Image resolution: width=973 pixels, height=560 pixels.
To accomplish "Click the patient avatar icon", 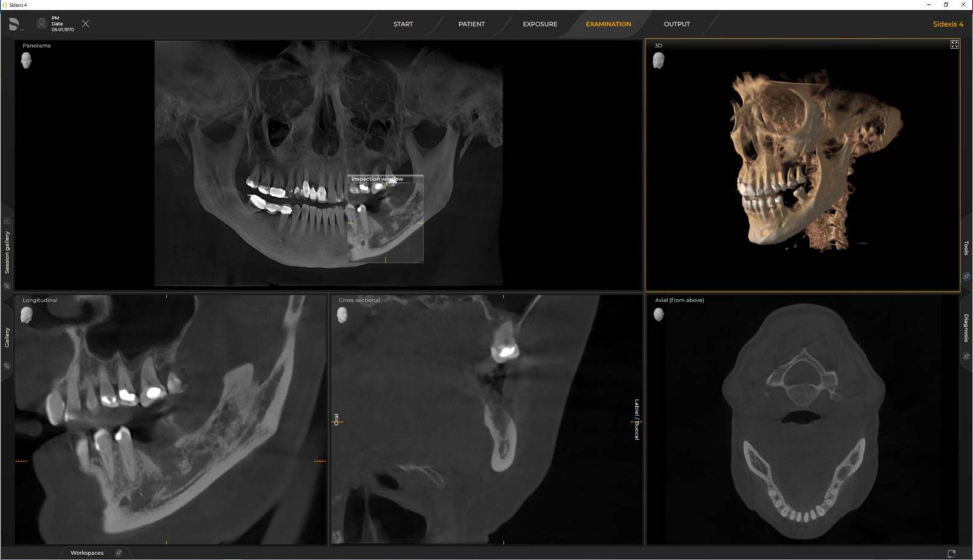I will pyautogui.click(x=41, y=24).
